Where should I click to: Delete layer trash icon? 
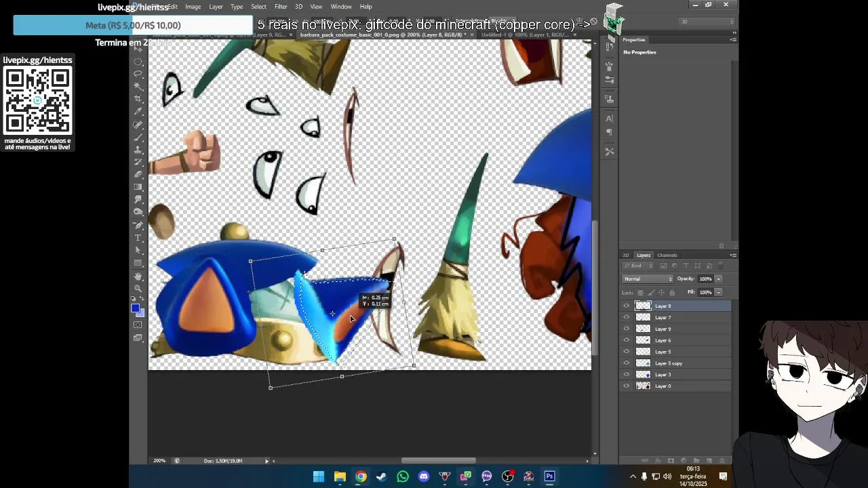coord(722,460)
